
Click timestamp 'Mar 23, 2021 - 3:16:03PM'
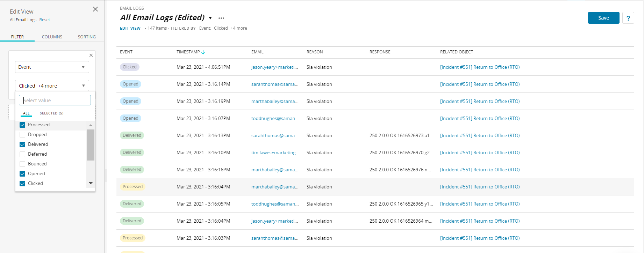tap(203, 238)
